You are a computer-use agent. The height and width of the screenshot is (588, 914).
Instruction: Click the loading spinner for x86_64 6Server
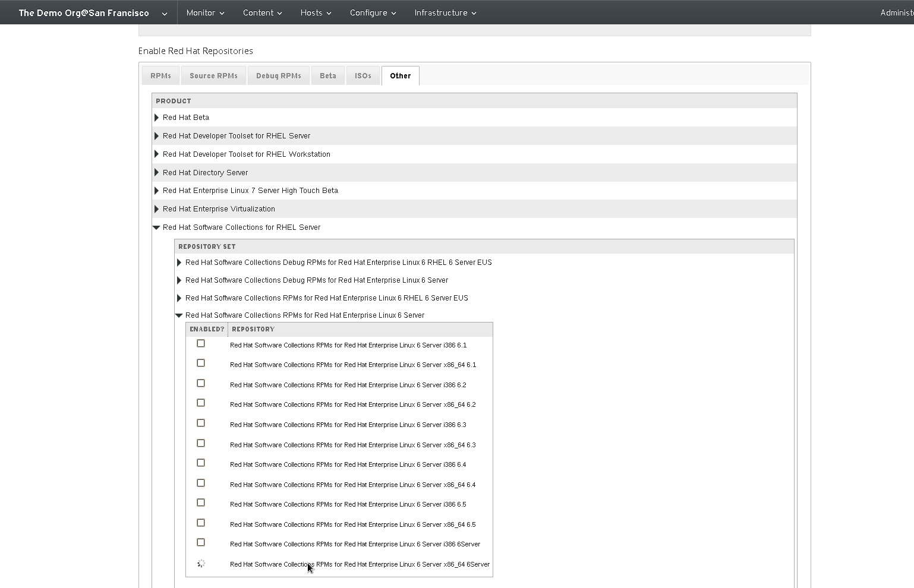[x=201, y=564]
